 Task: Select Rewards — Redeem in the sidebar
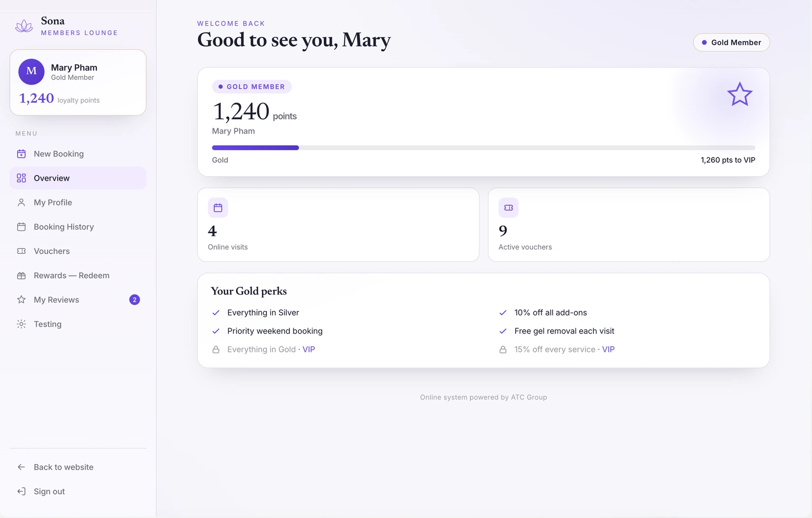78,276
